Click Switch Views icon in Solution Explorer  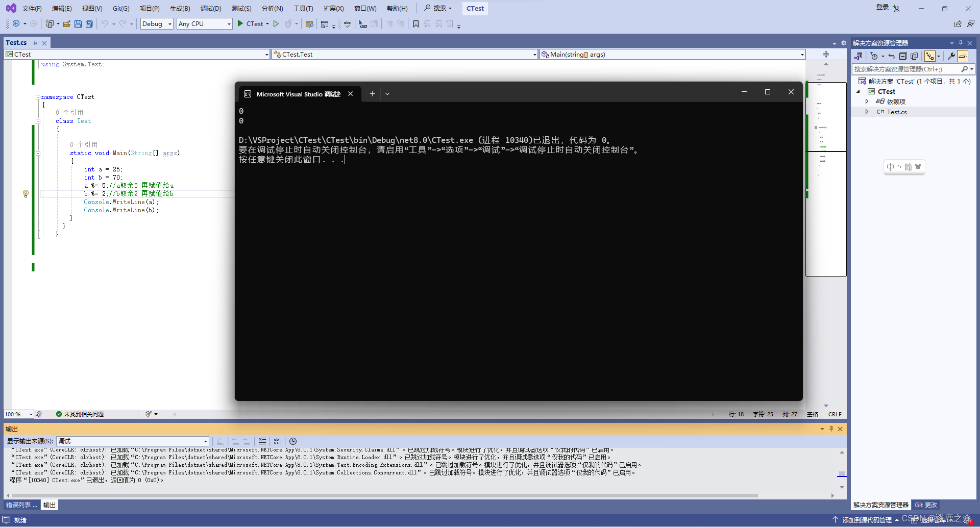[x=859, y=56]
